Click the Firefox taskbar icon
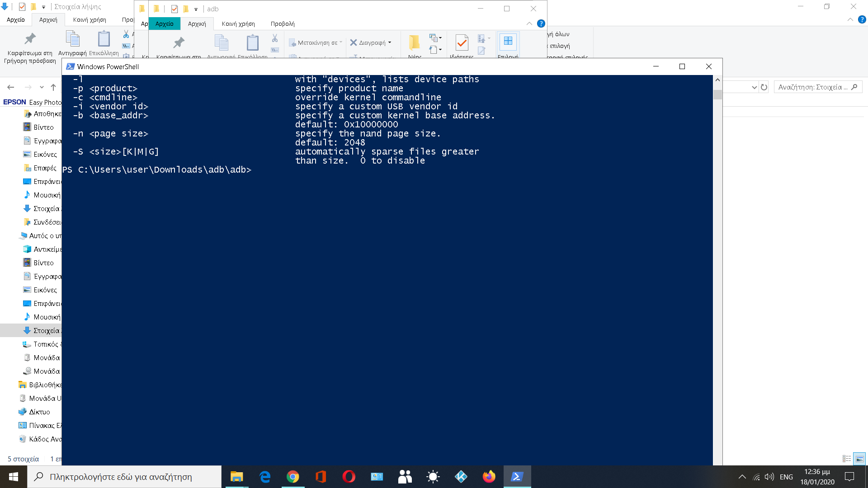The height and width of the screenshot is (488, 868). 489,477
